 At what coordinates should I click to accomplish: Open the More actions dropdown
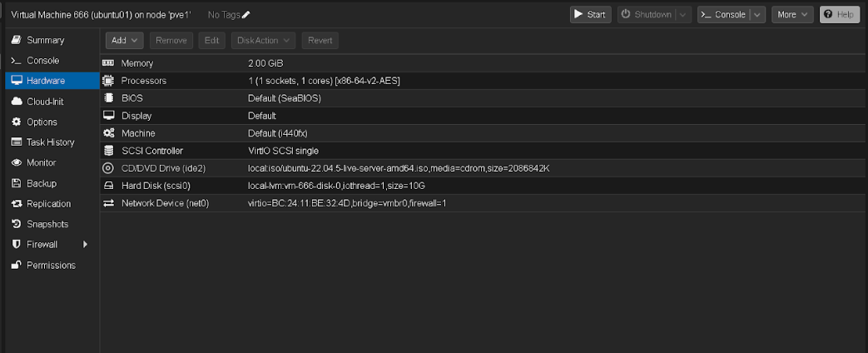point(791,15)
